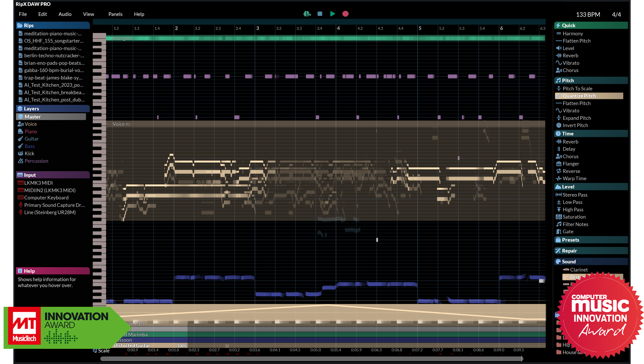This screenshot has height=364, width=644.
Task: Expand the Rips panel header
Action: tap(28, 25)
